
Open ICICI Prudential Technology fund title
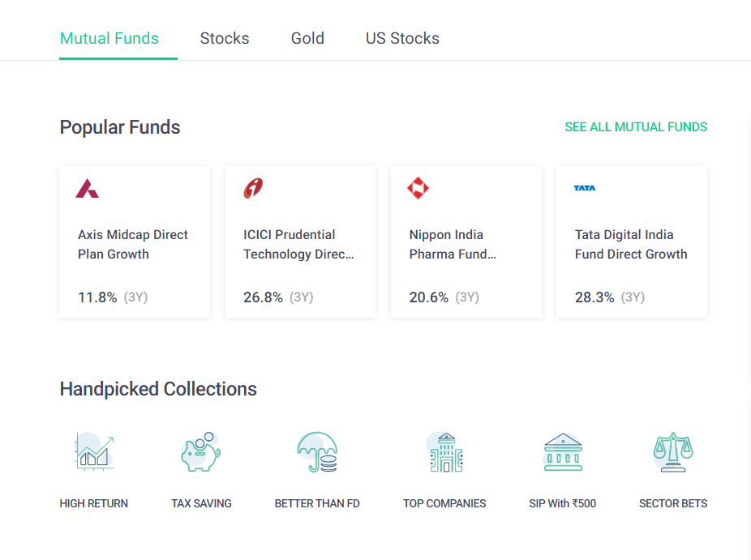pyautogui.click(x=298, y=244)
